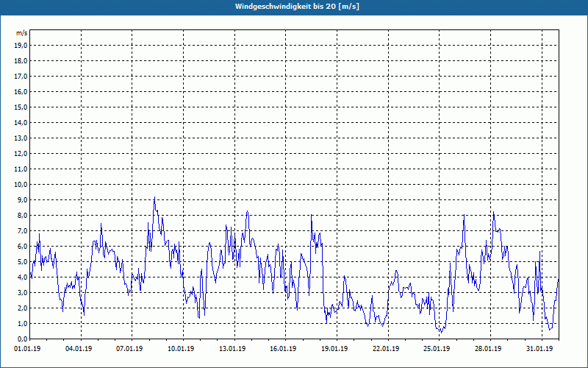Image resolution: width=588 pixels, height=368 pixels.
Task: Select the 8,0 y-axis value
Action: 22,215
